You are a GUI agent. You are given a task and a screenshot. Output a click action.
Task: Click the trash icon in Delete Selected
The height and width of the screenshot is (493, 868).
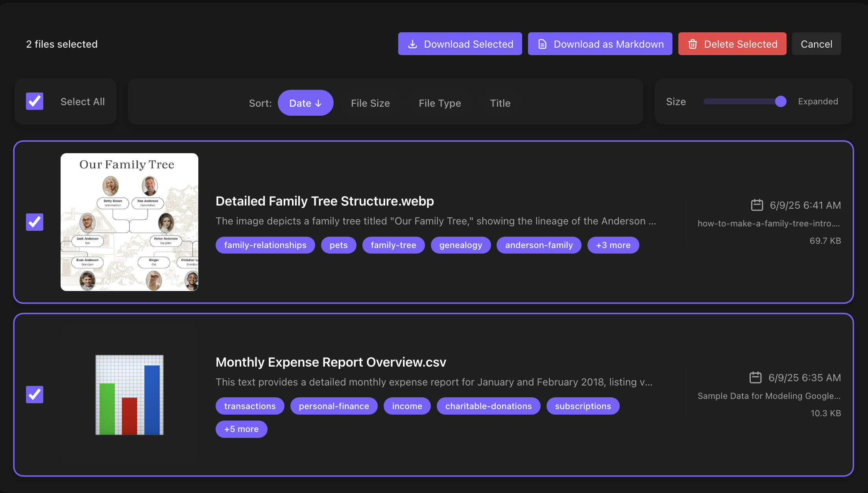click(693, 44)
